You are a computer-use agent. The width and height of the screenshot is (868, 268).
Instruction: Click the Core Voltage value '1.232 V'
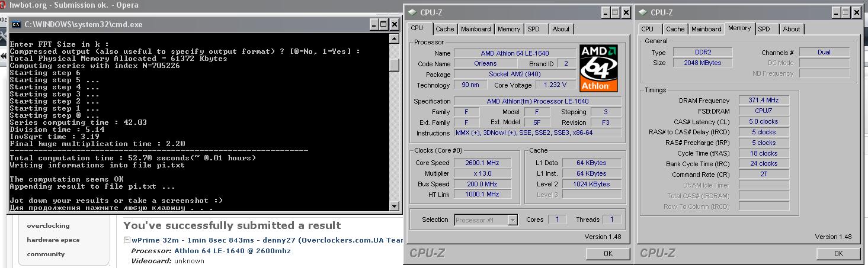coord(555,85)
